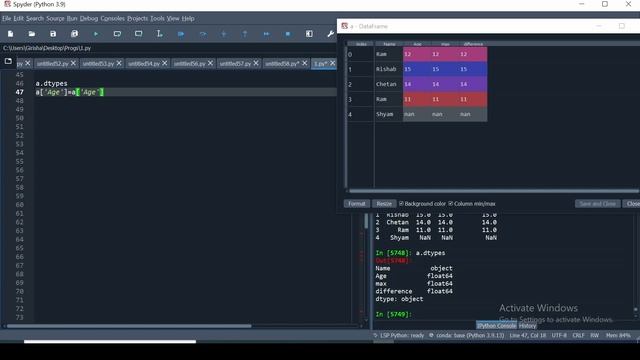The image size is (640, 360).
Task: Click the conda base environment status entry
Action: (467, 336)
